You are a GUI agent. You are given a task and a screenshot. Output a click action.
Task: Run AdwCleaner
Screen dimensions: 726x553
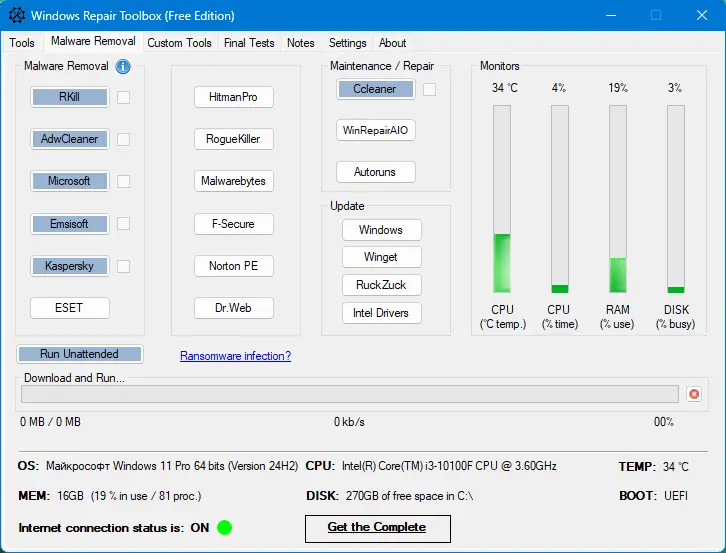tap(69, 139)
